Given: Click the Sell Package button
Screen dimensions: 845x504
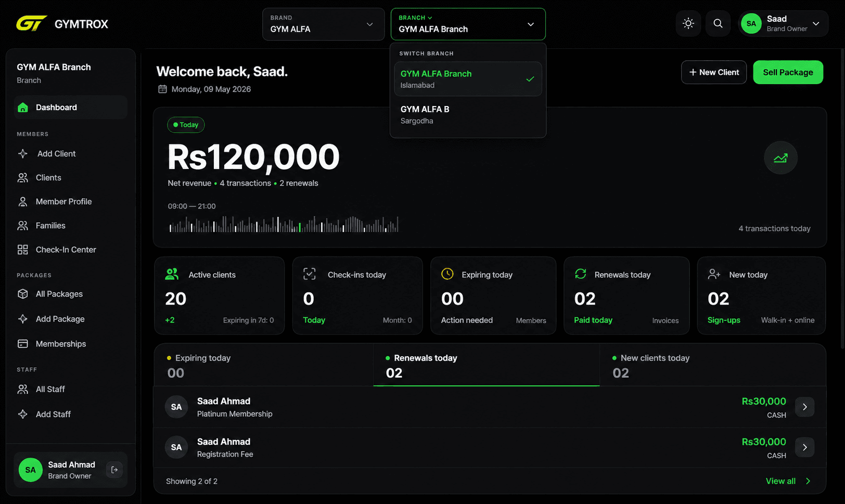Looking at the screenshot, I should click(788, 72).
